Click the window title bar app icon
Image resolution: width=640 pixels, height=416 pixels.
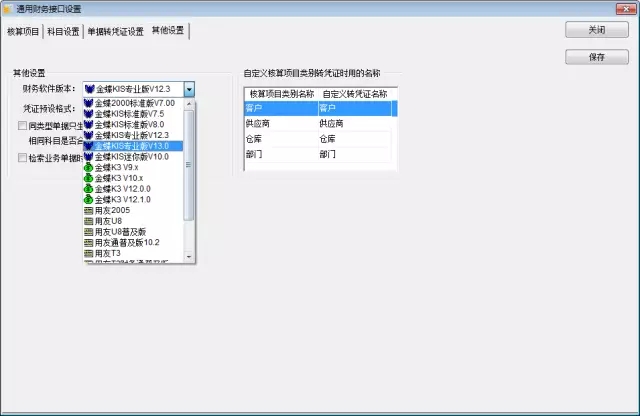7,9
